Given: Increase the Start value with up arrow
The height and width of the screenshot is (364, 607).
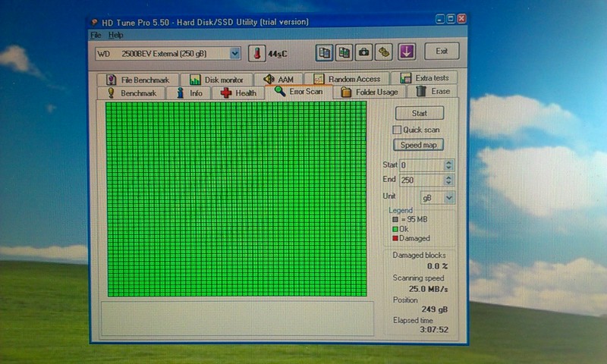Looking at the screenshot, I should [x=448, y=162].
